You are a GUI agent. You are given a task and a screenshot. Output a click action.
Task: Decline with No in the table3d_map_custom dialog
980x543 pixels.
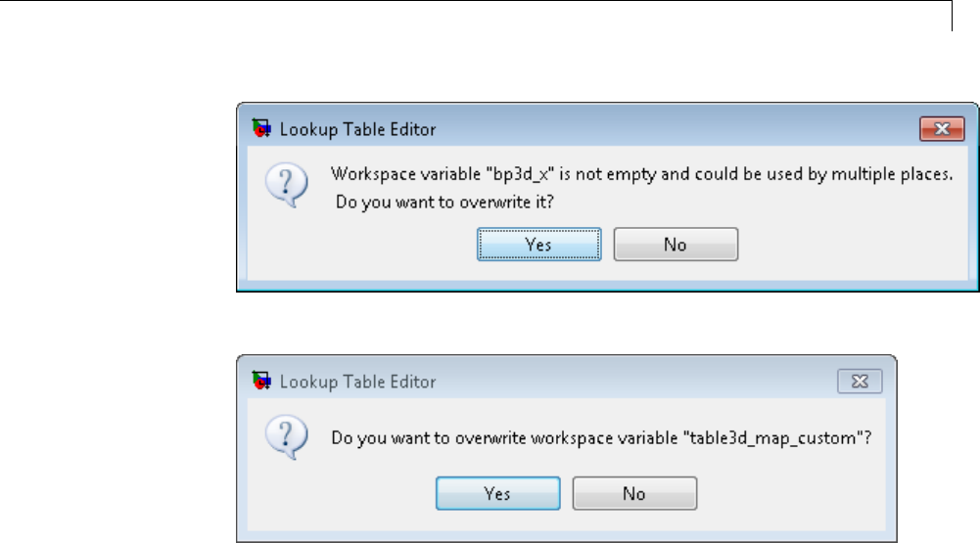pyautogui.click(x=634, y=493)
